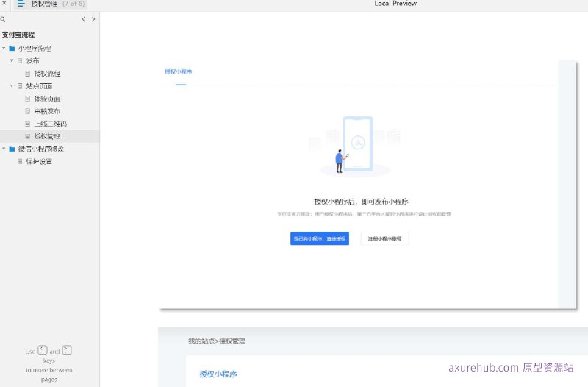The width and height of the screenshot is (588, 387).
Task: Click the search magnifier icon in sidebar
Action: point(3,19)
